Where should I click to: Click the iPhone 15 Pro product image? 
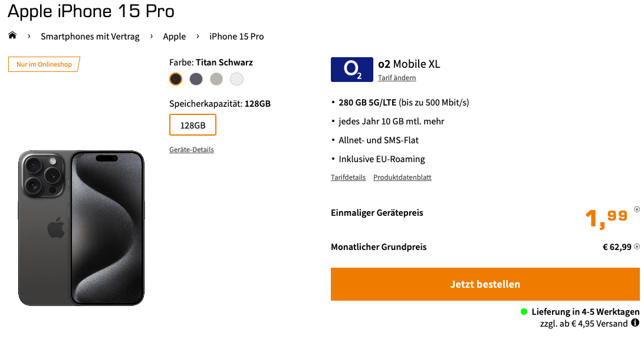tap(81, 228)
